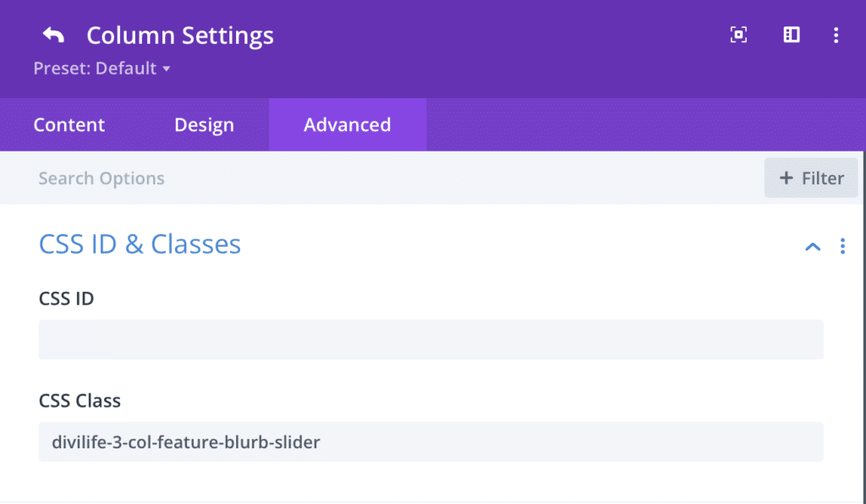
Task: Select the Advanced tab
Action: (x=347, y=125)
